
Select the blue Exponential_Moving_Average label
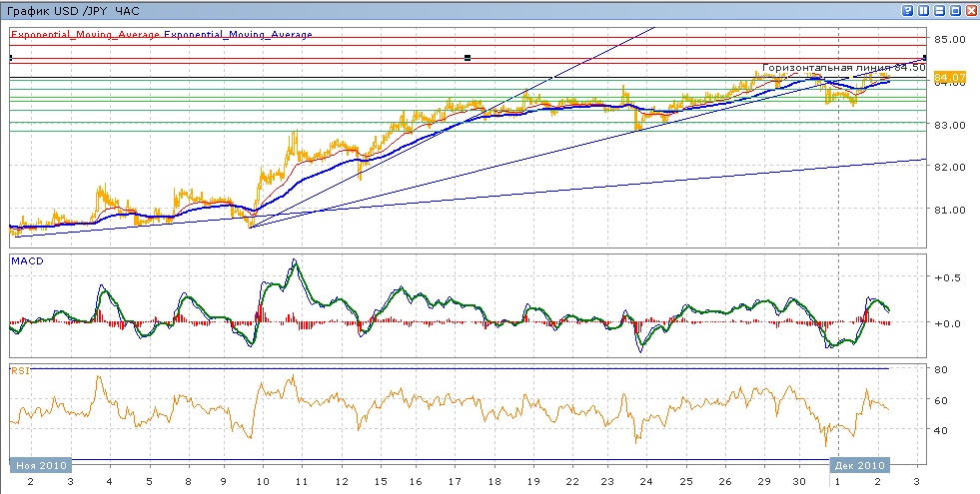(238, 34)
